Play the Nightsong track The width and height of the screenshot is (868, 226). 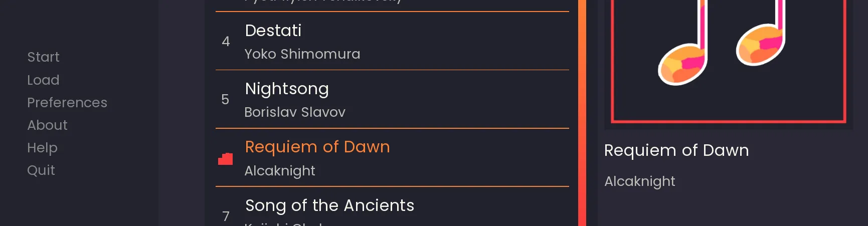287,89
